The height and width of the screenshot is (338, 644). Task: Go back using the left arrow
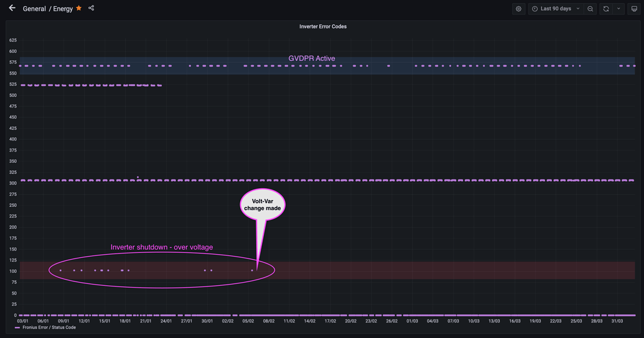(12, 8)
